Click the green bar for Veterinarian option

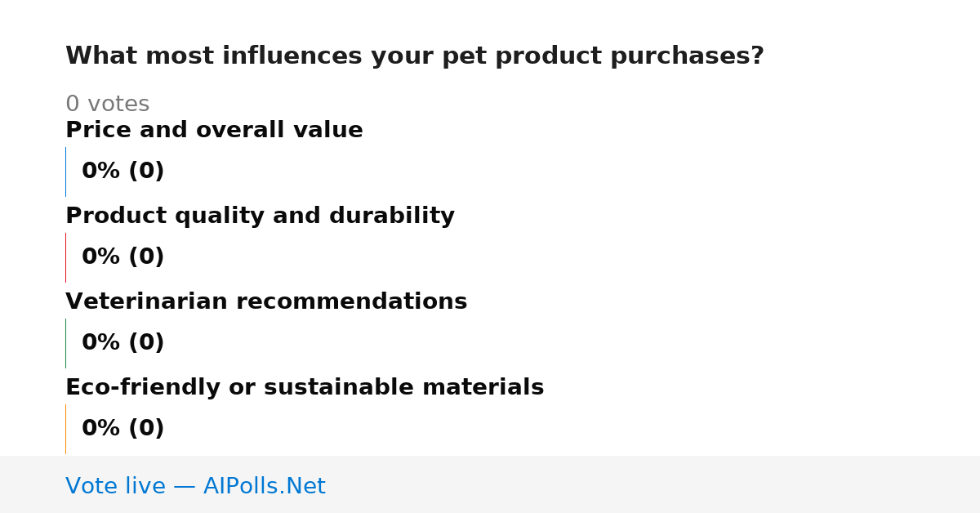(65, 343)
